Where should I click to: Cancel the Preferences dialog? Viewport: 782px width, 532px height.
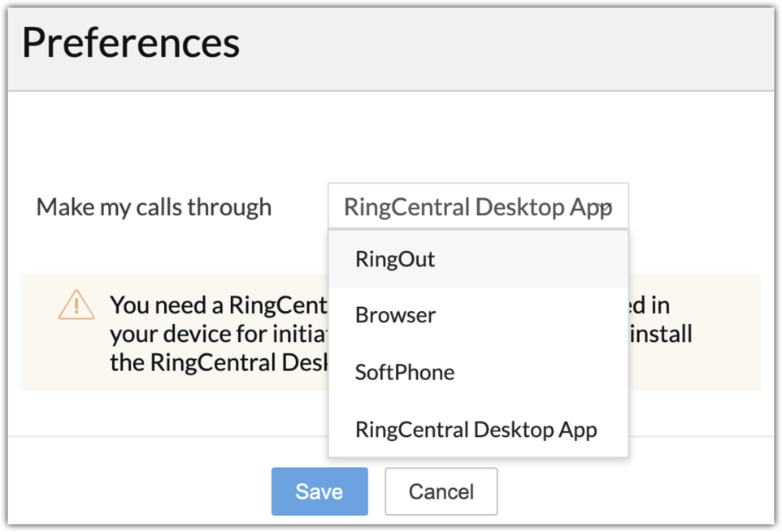(441, 491)
